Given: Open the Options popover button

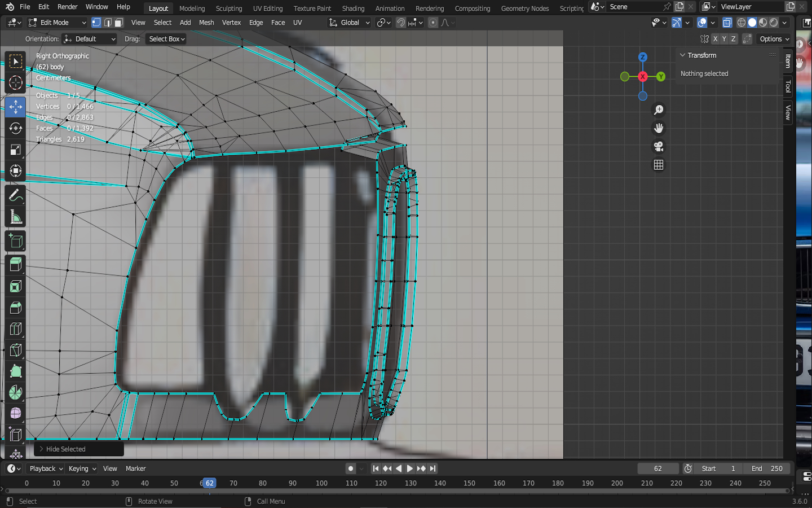Looking at the screenshot, I should click(774, 39).
